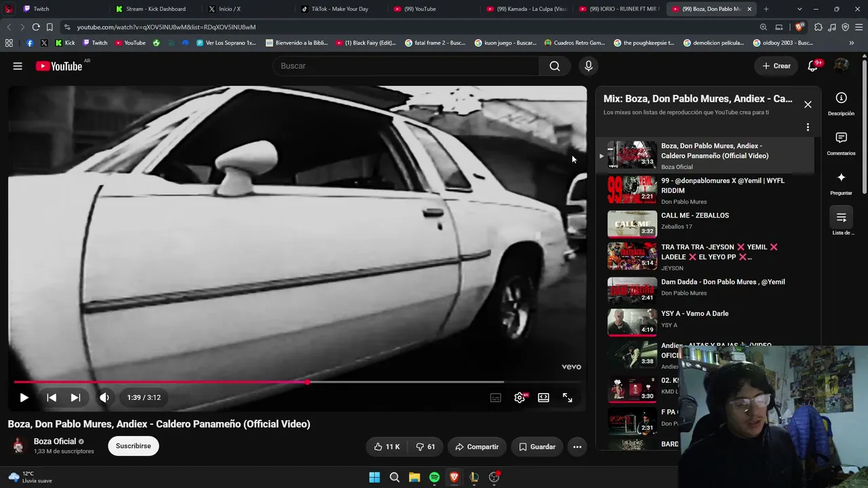Viewport: 868px width, 488px height.
Task: Mute the video volume
Action: 104,398
